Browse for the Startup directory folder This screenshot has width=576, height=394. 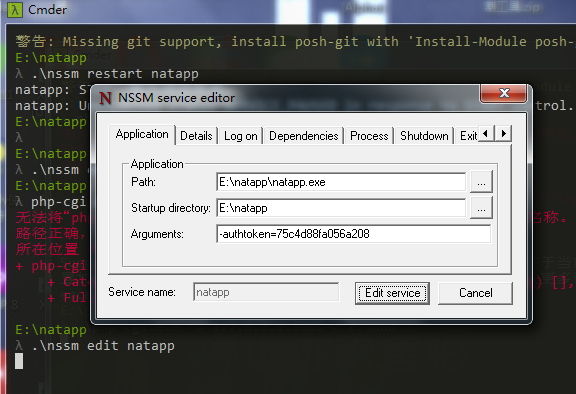click(481, 208)
